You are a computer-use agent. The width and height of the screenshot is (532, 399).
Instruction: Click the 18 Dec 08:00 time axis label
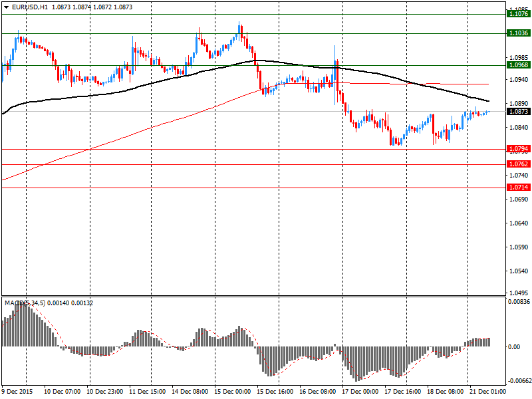tap(445, 391)
